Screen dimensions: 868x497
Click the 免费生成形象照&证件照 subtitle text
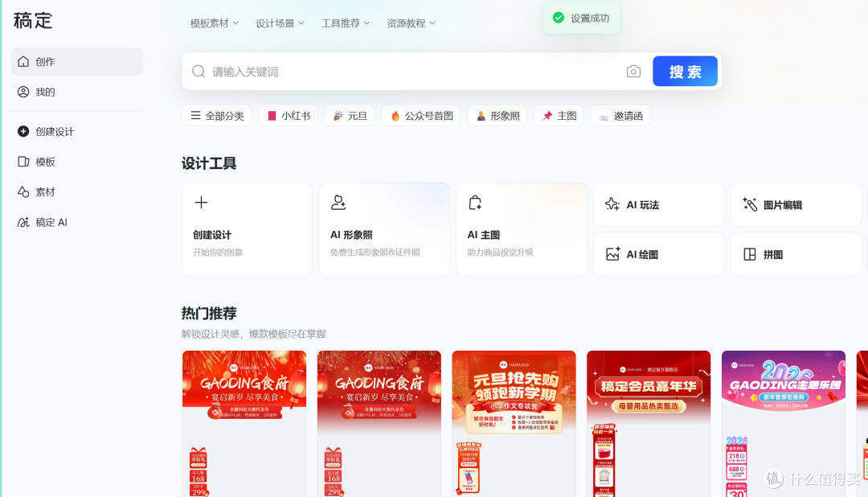point(375,252)
